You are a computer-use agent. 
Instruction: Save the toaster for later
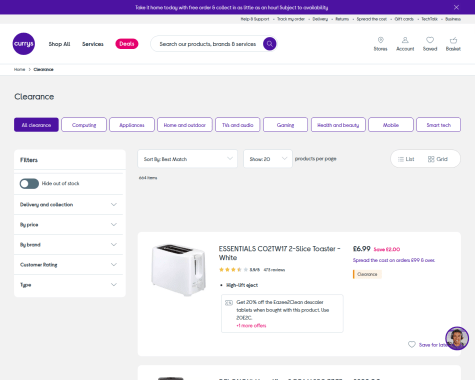coord(428,344)
